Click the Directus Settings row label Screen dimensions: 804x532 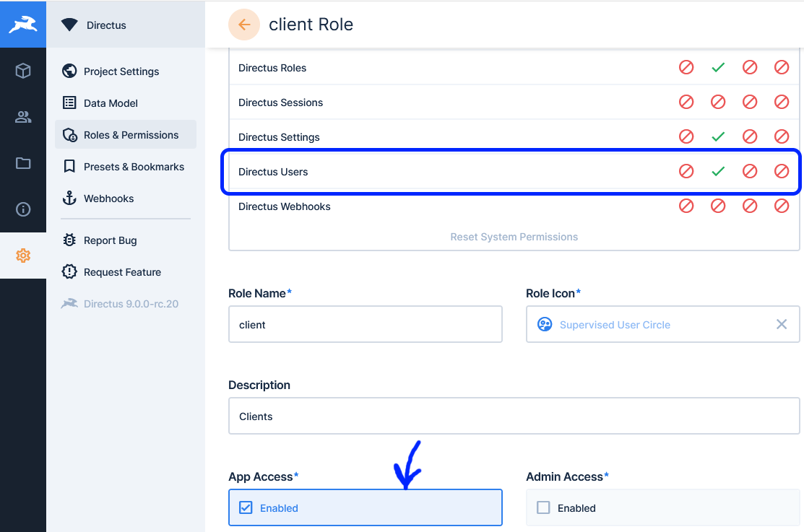279,137
